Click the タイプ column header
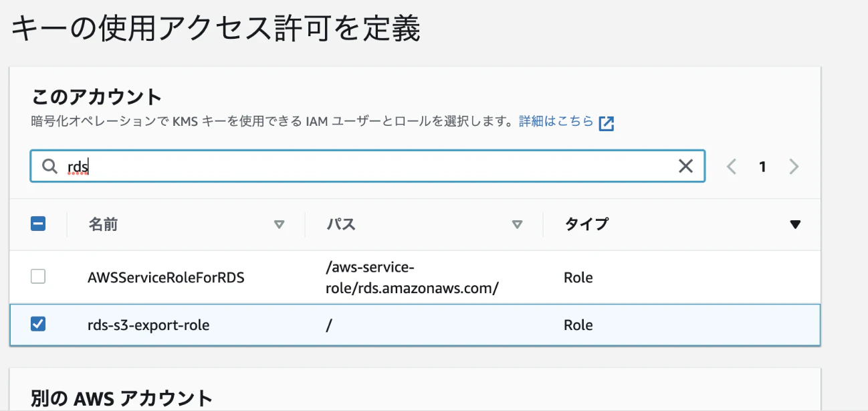This screenshot has width=868, height=411. pos(586,224)
